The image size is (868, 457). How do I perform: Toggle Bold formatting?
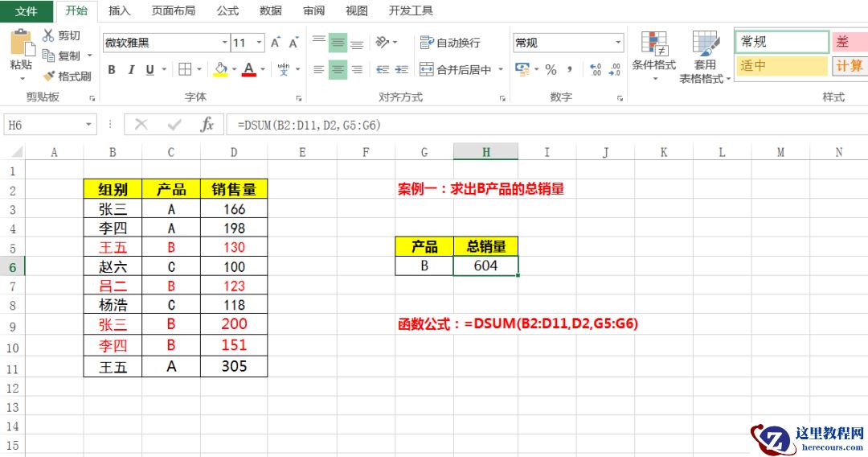[112, 70]
